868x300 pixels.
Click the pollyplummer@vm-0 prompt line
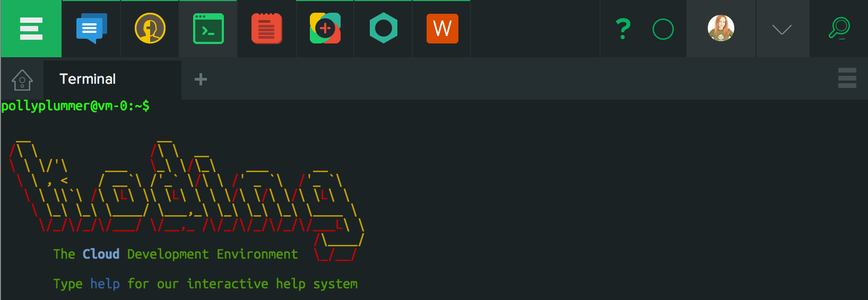click(75, 106)
